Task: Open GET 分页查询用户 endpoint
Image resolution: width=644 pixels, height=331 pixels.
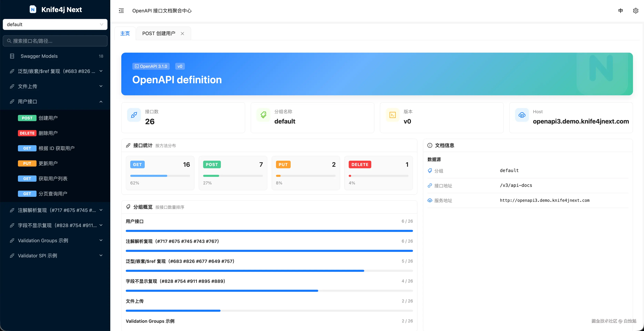Action: click(x=55, y=194)
